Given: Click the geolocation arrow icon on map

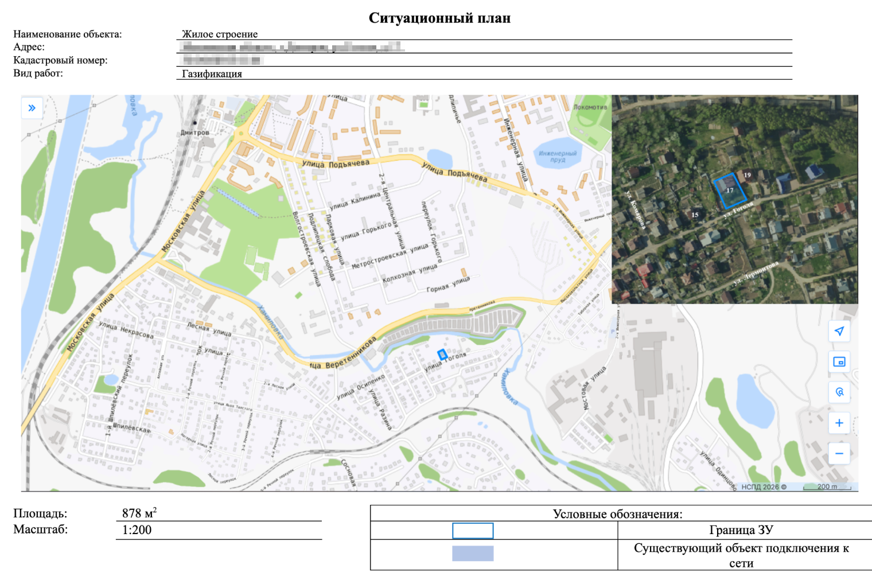Looking at the screenshot, I should click(x=839, y=331).
